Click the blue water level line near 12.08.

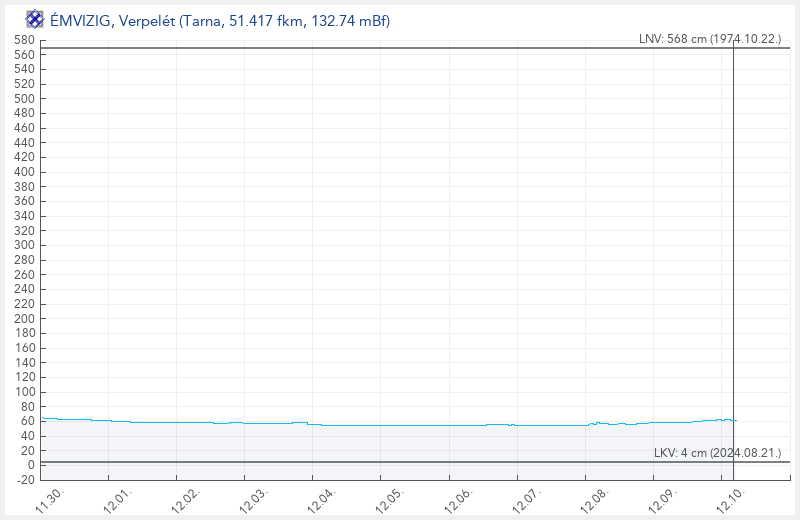598,423
